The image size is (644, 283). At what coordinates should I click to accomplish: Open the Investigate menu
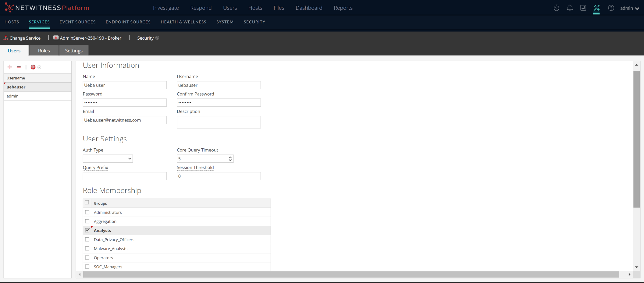tap(166, 8)
